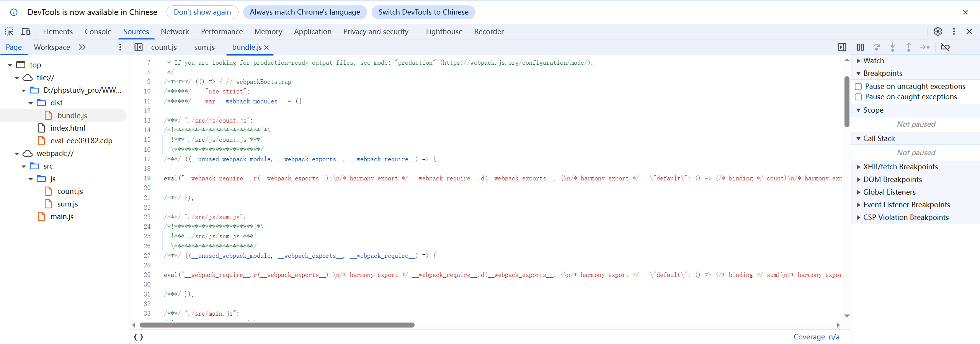Click the file:// cloud icon
This screenshot has height=344, width=980.
28,77
